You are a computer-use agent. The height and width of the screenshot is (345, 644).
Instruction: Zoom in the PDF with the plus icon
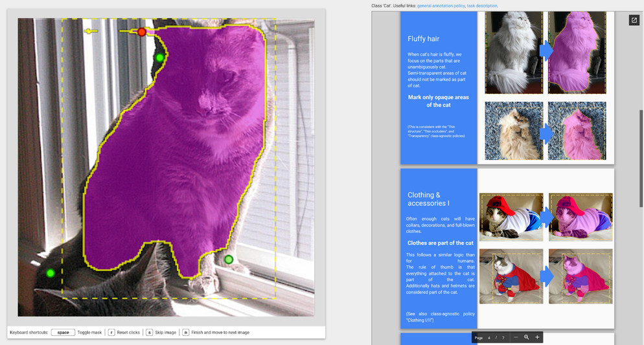coord(537,337)
